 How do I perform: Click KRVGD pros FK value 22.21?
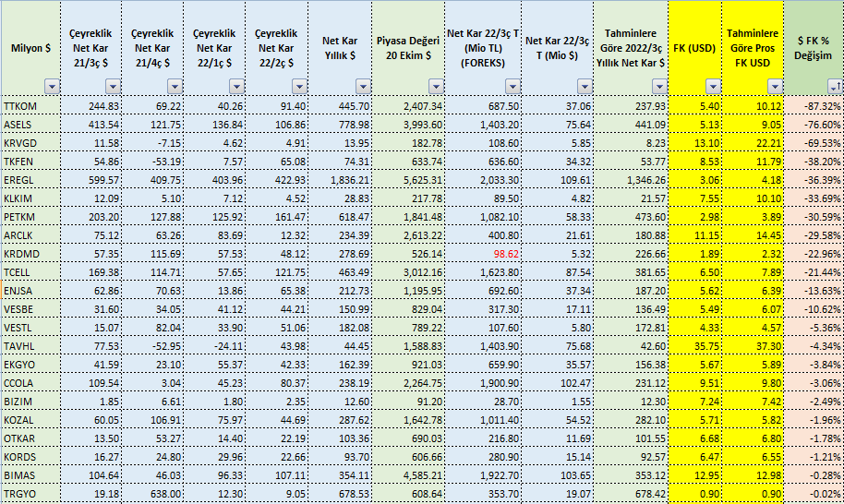click(x=753, y=143)
